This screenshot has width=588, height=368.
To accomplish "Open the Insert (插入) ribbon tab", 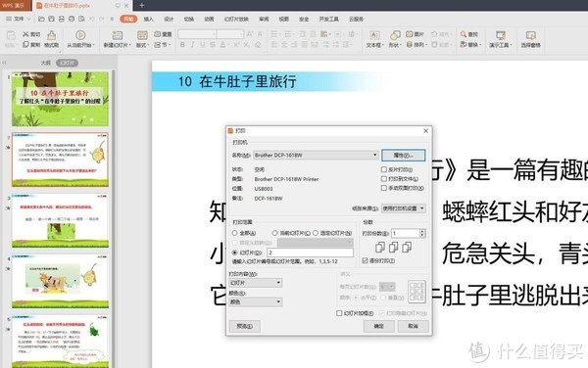I will 149,19.
